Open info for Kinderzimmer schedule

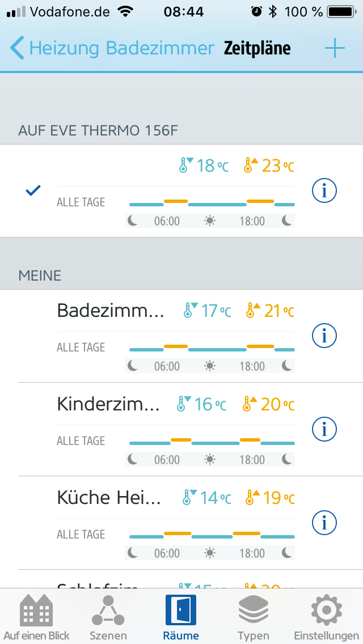point(324,430)
